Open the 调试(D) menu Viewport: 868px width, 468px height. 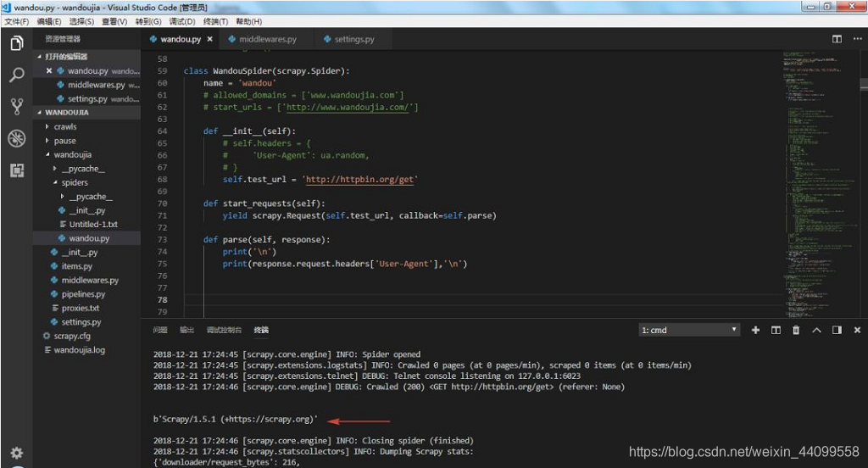tap(182, 21)
